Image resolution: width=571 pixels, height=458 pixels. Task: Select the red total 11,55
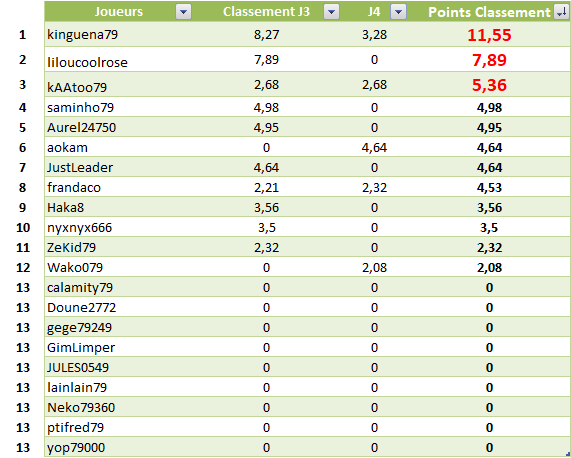(x=489, y=35)
